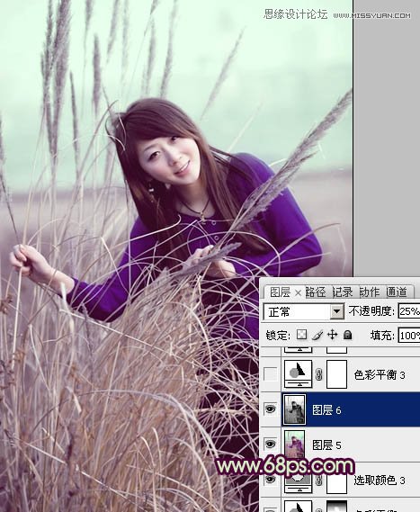Click the lock all padlock icon
Image resolution: width=420 pixels, height=512 pixels.
(x=348, y=335)
